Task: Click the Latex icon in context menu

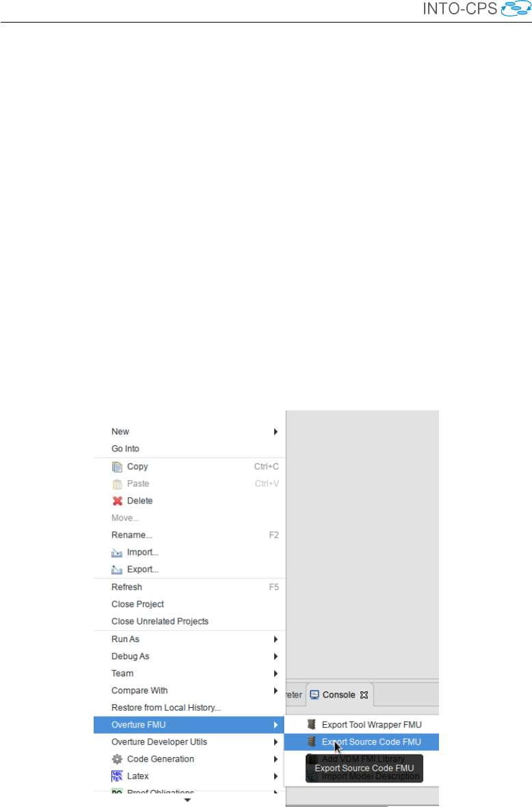Action: (x=118, y=776)
